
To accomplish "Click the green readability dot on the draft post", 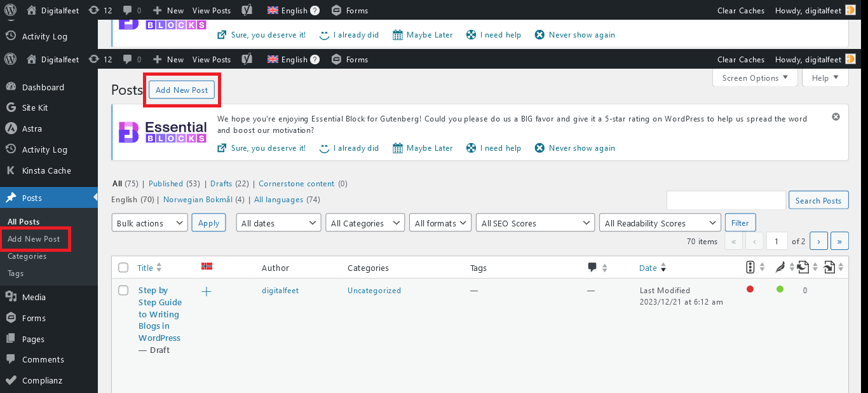I will 780,289.
